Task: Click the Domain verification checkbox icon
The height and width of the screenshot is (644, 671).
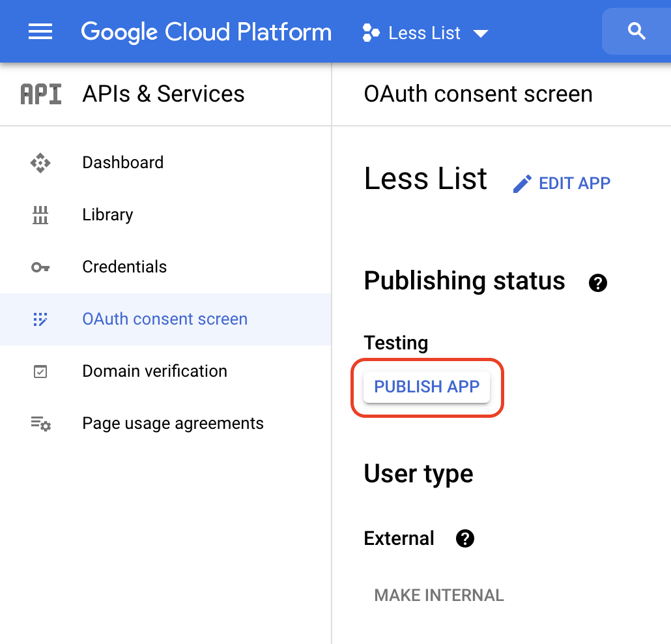Action: click(x=40, y=372)
